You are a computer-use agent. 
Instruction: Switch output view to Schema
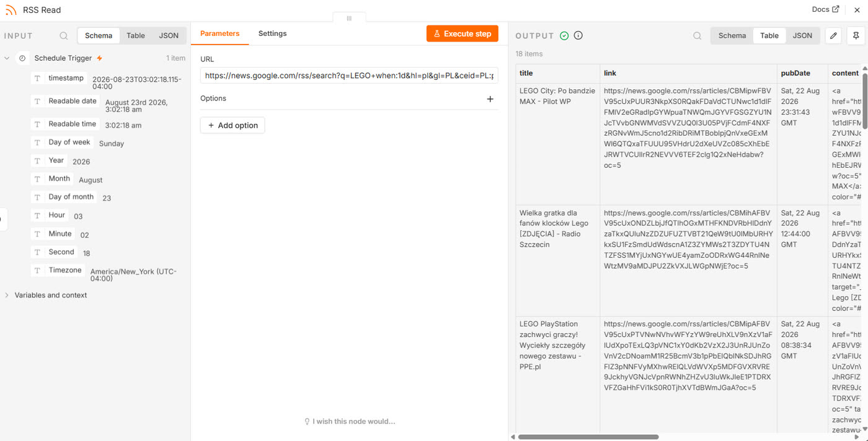(x=732, y=36)
